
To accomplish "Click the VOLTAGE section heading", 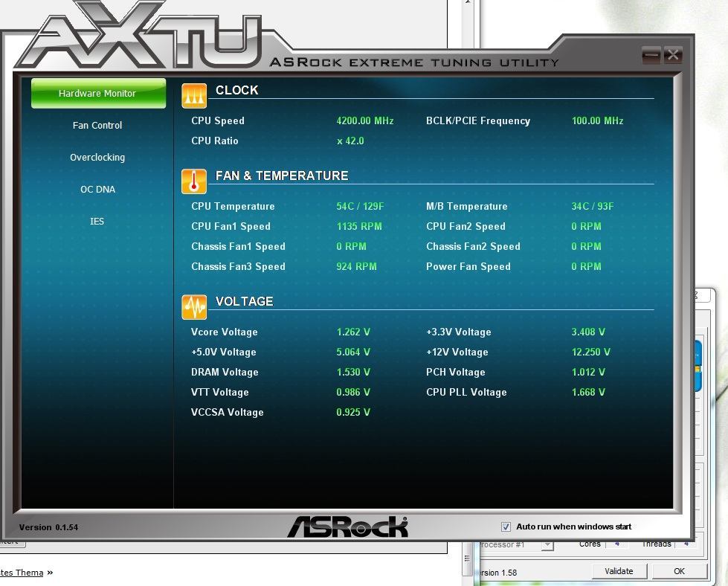I will tap(244, 301).
